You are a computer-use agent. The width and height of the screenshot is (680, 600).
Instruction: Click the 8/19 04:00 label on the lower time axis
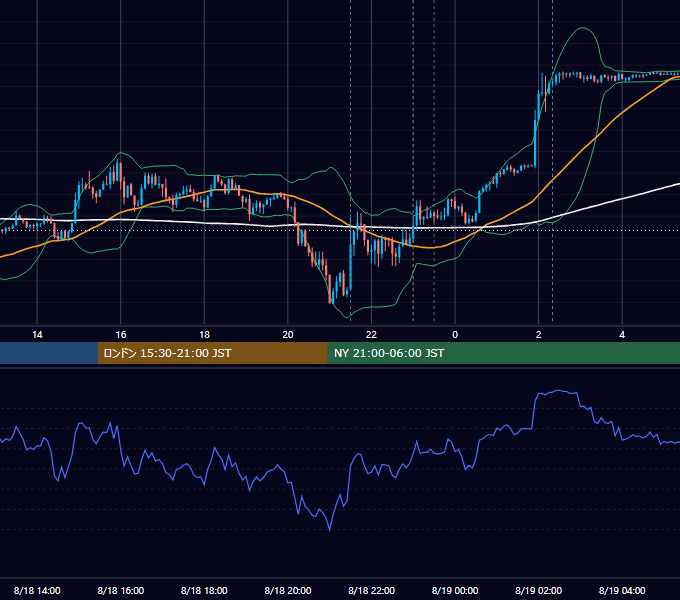coord(622,590)
